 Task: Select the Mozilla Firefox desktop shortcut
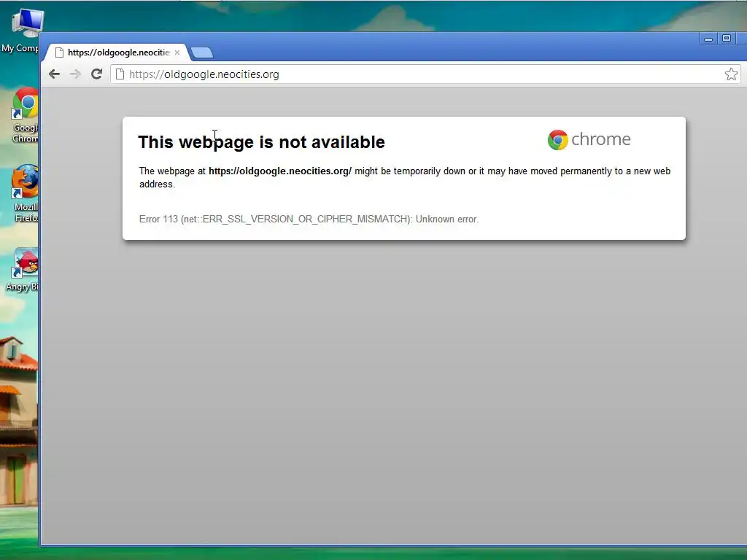point(26,193)
